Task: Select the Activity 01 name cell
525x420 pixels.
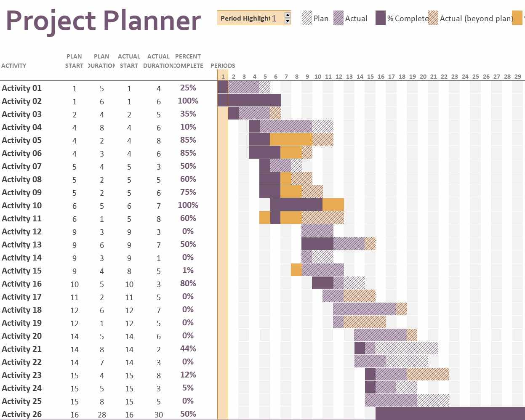Action: pyautogui.click(x=22, y=88)
